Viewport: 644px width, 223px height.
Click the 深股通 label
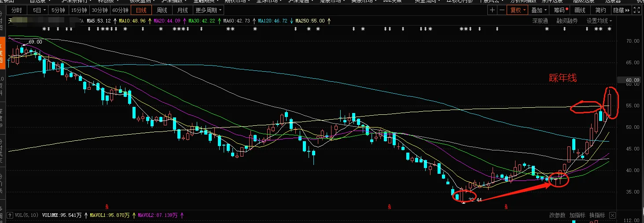tap(540, 21)
